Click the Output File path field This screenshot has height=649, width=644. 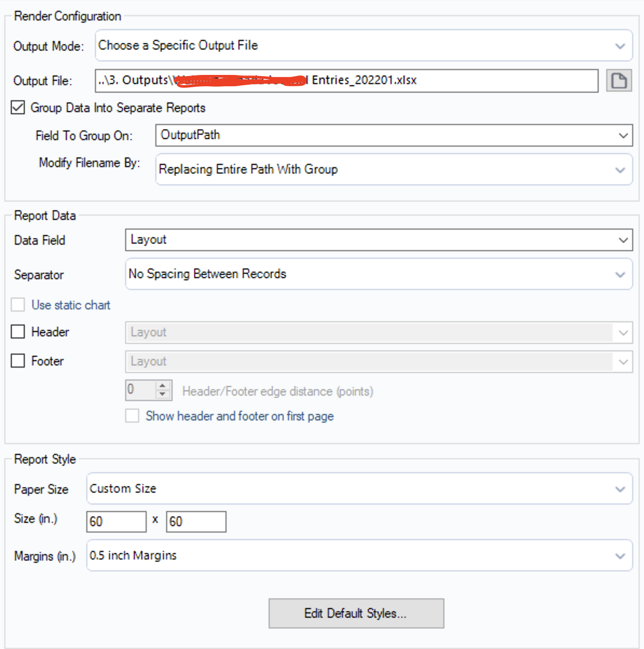[x=346, y=81]
